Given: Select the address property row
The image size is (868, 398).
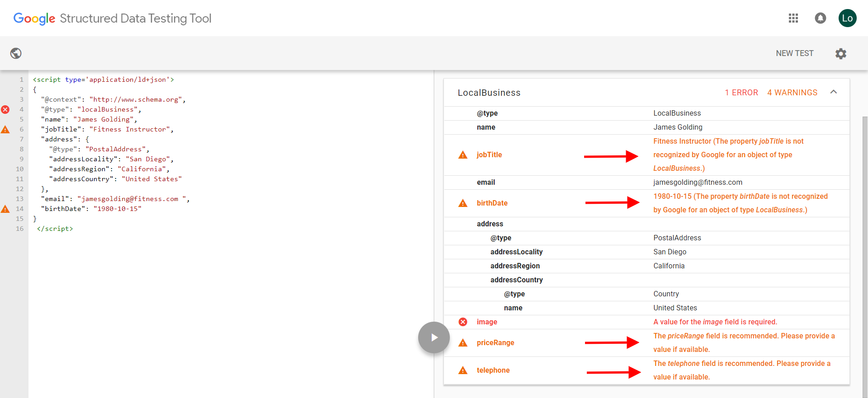Looking at the screenshot, I should tap(646, 224).
